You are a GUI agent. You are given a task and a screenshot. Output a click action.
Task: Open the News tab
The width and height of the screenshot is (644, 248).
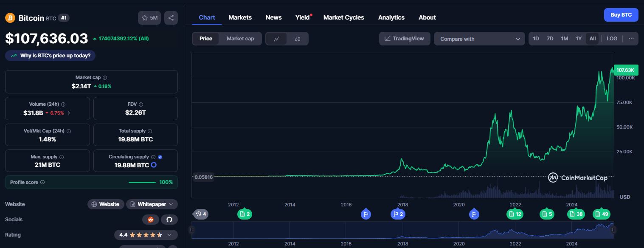tap(274, 17)
